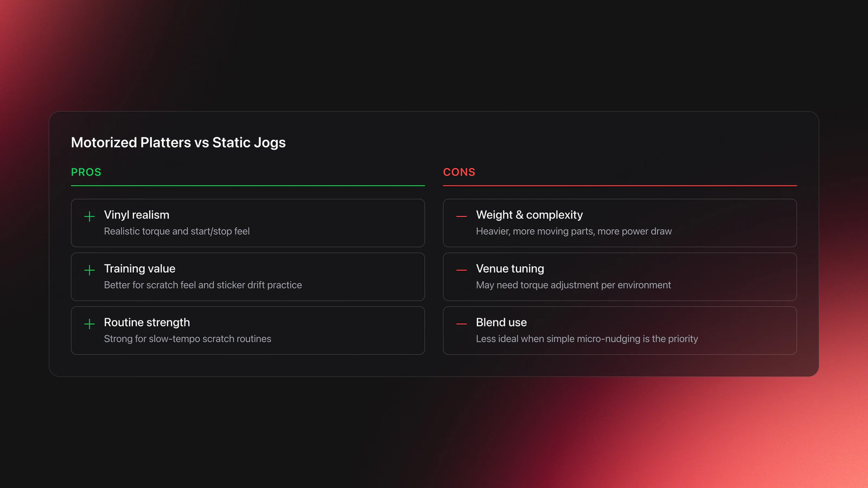
Task: Click the micro-nudging priority description text
Action: point(587,338)
